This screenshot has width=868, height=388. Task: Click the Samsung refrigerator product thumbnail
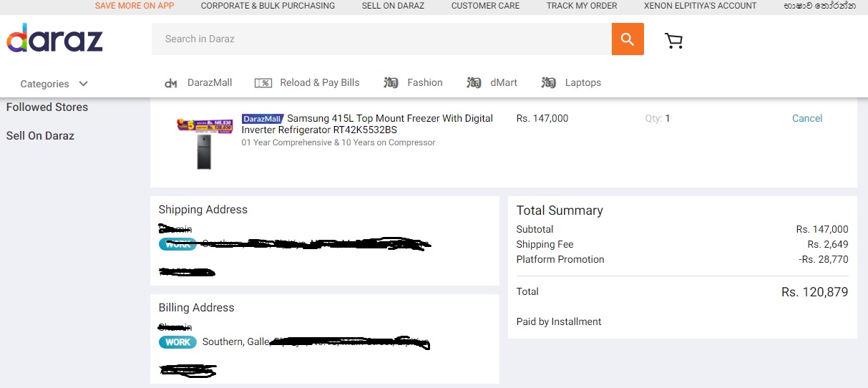pos(205,144)
